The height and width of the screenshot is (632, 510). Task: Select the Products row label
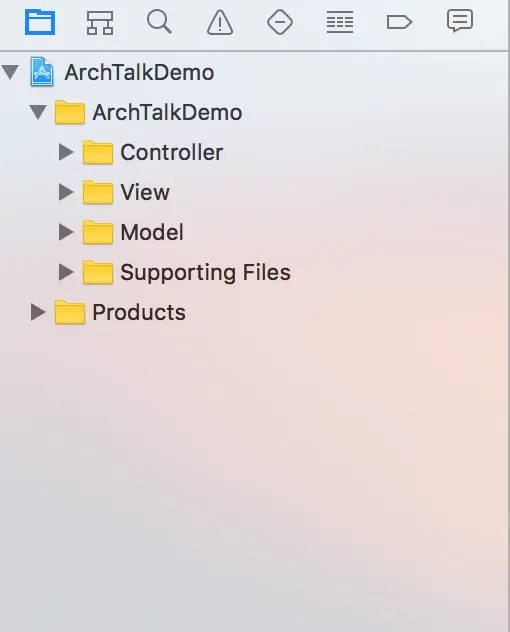(139, 312)
